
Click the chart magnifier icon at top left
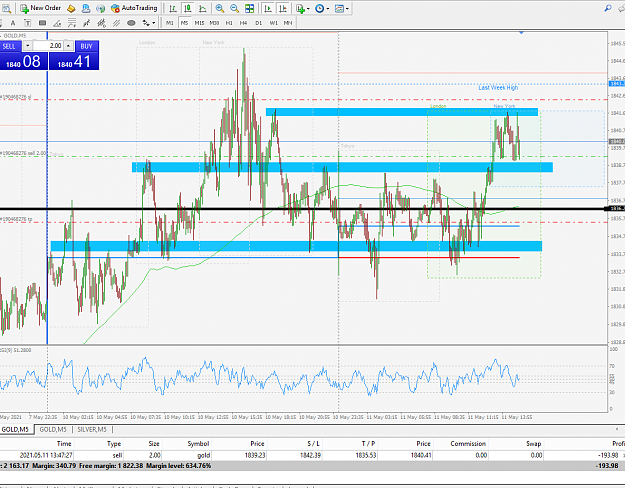[x=6, y=8]
